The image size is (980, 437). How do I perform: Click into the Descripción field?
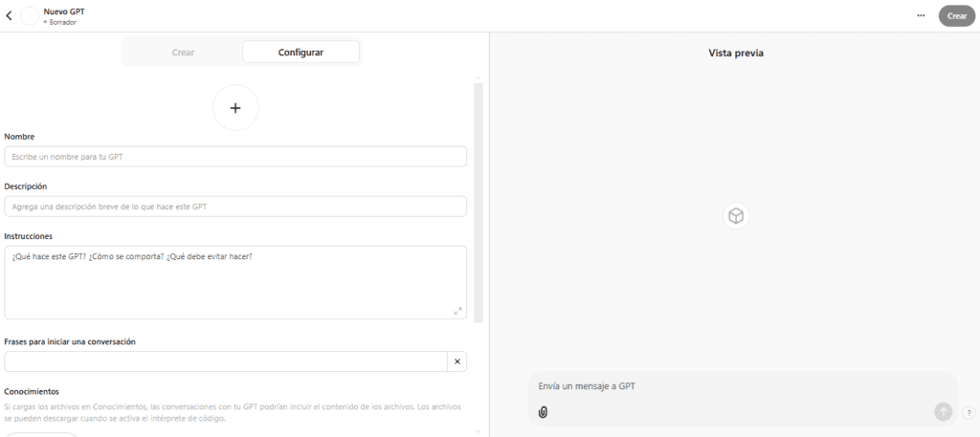pyautogui.click(x=235, y=207)
